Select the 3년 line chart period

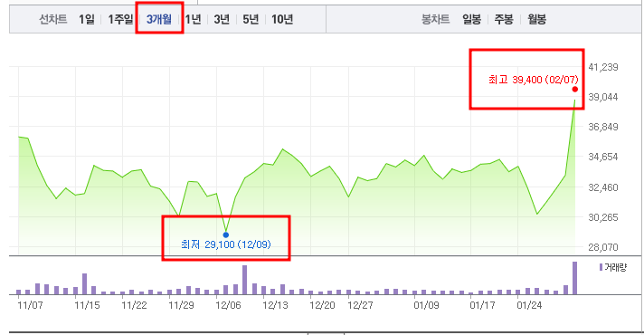pos(222,19)
